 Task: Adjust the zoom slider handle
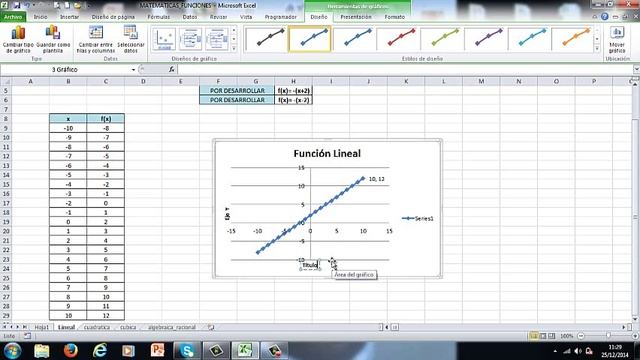point(608,336)
